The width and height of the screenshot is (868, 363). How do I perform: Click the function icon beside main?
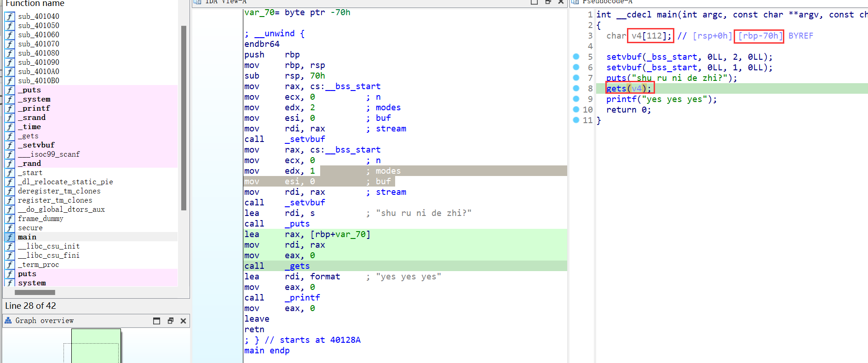pyautogui.click(x=10, y=237)
